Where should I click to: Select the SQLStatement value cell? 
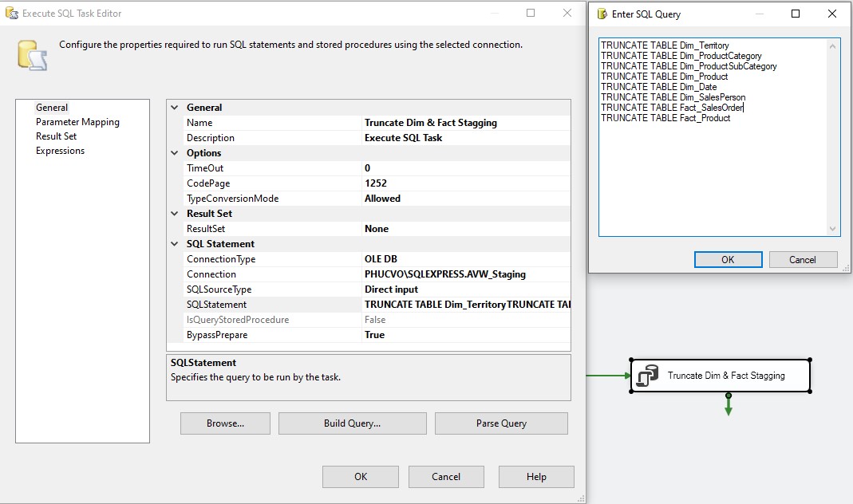(467, 305)
